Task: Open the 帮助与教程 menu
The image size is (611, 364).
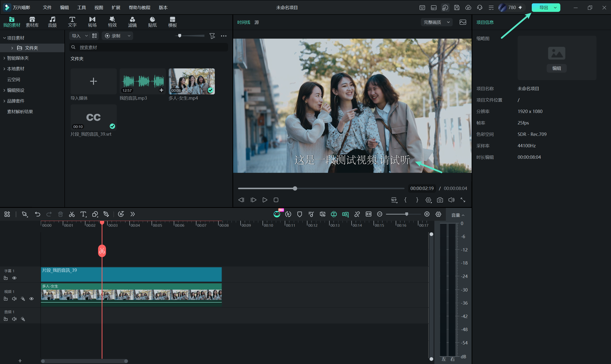Action: pyautogui.click(x=139, y=8)
